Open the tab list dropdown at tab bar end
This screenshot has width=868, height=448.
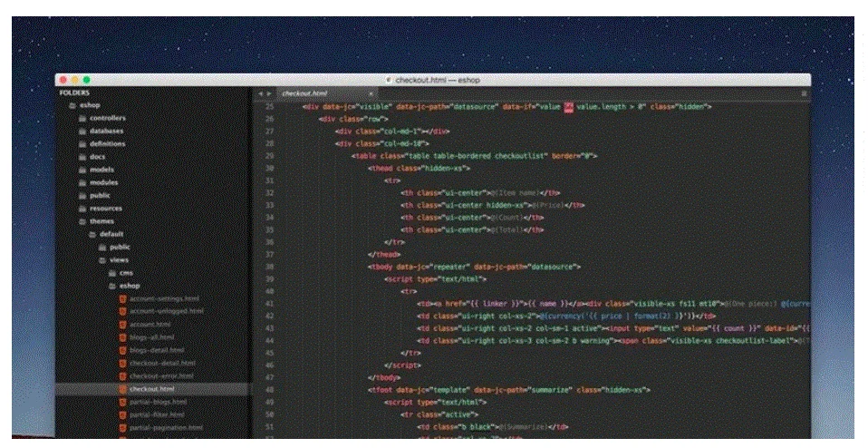(x=804, y=93)
